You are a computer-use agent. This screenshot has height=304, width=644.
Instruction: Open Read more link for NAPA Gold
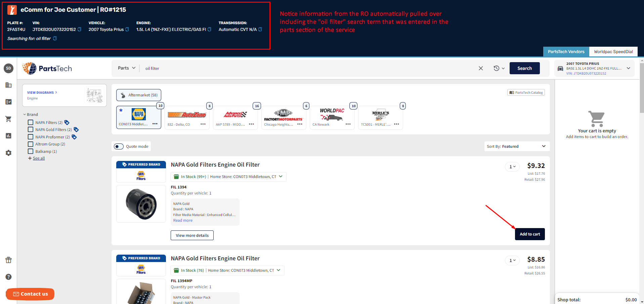183,220
